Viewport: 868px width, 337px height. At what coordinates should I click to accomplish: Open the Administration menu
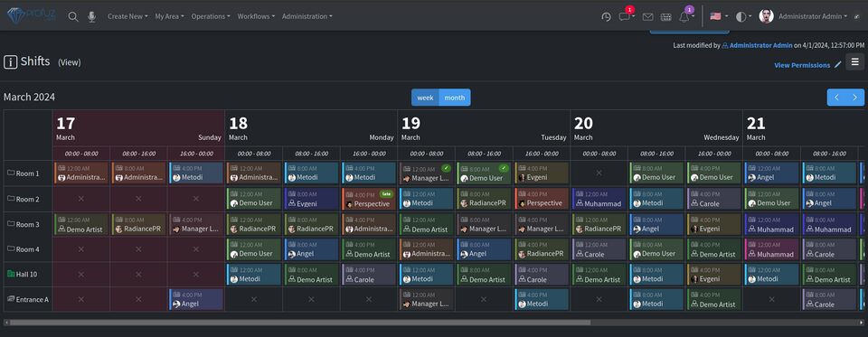coord(307,16)
